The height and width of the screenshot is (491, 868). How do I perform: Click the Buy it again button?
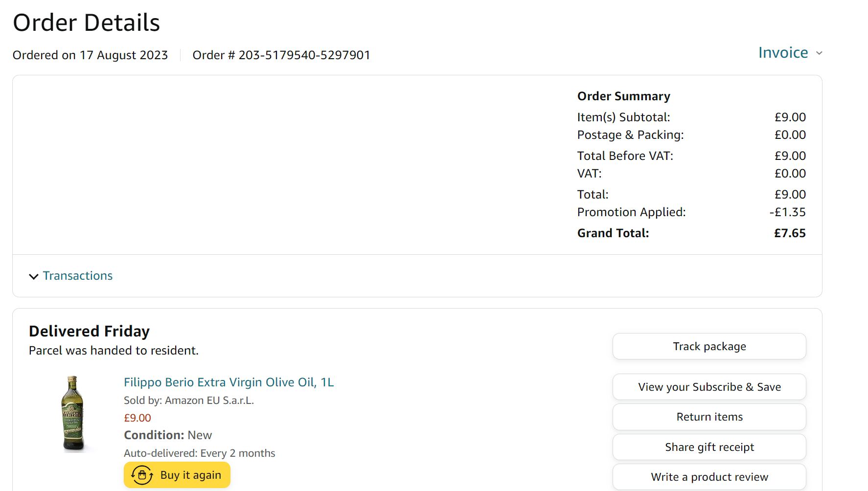pyautogui.click(x=177, y=475)
